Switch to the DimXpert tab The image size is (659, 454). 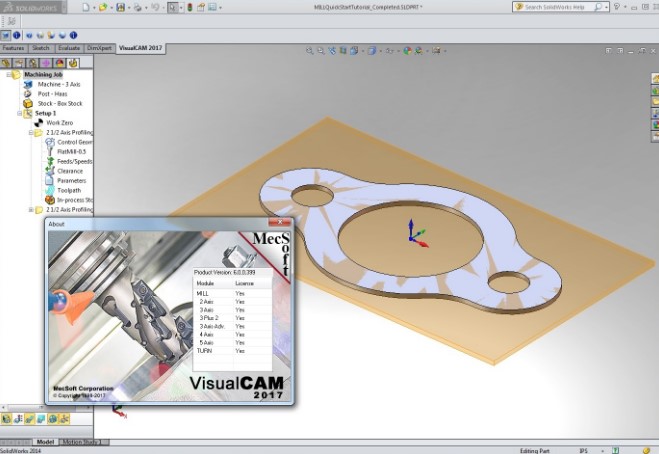click(x=99, y=48)
